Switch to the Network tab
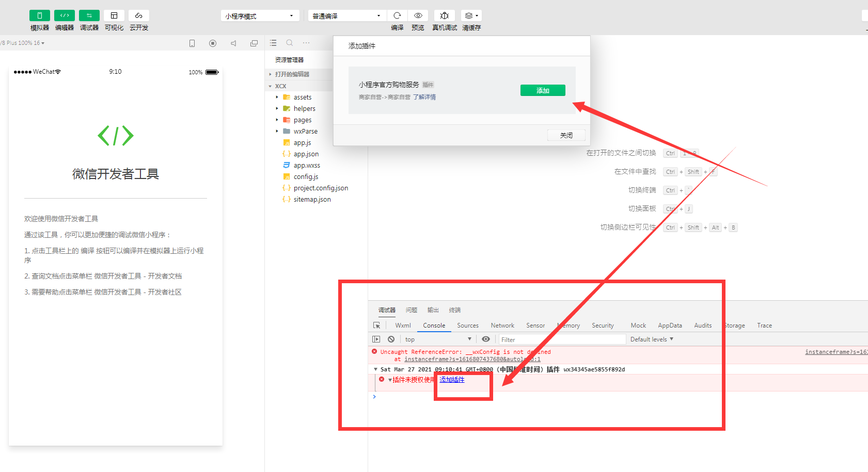The image size is (868, 472). tap(502, 325)
